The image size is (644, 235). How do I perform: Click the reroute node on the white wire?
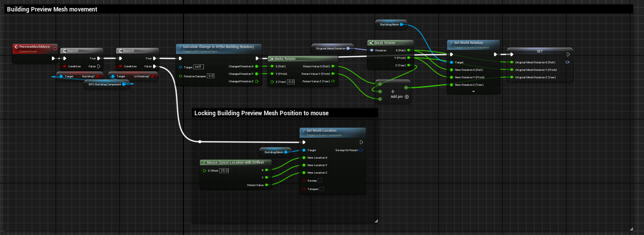point(200,142)
